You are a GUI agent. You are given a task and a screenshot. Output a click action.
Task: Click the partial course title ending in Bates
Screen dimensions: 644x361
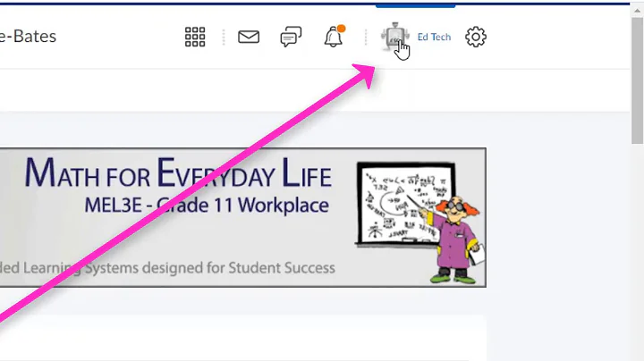click(28, 37)
